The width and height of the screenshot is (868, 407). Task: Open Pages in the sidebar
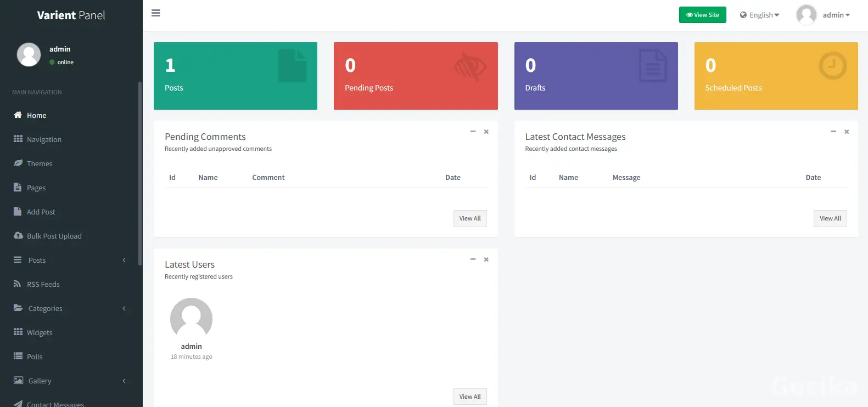pos(36,188)
